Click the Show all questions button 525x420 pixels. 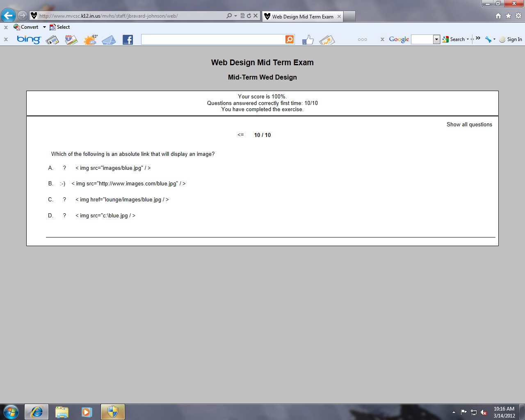click(469, 125)
